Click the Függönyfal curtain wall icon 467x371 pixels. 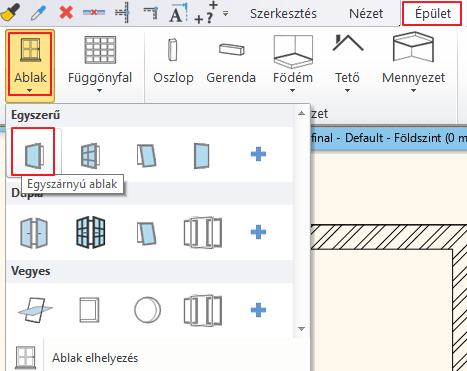(100, 50)
